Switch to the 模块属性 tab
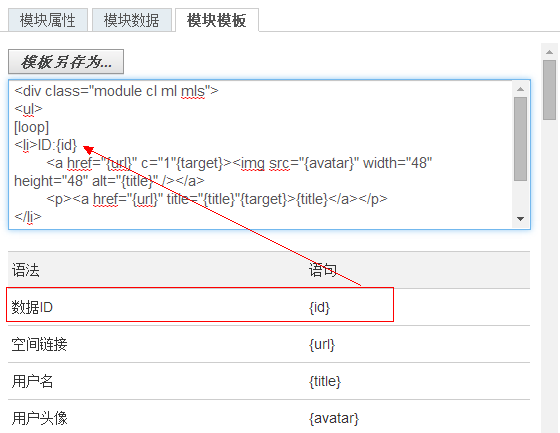 (48, 20)
